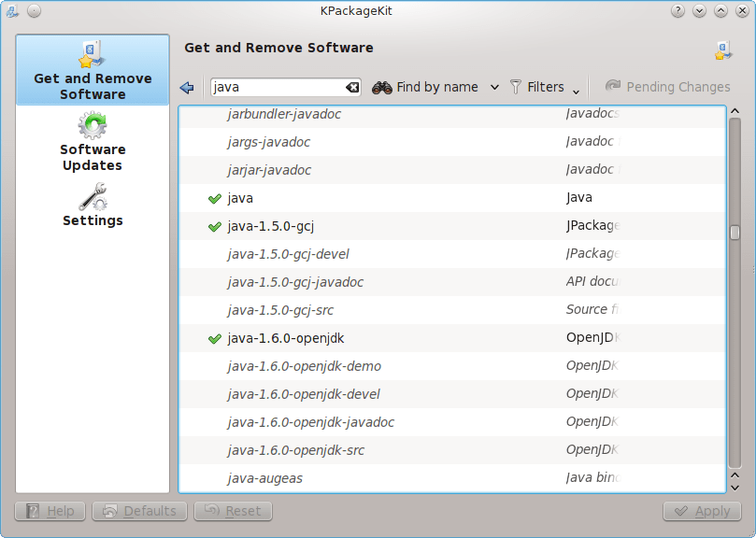756x538 pixels.
Task: Click the binoculars Find by name button
Action: click(425, 87)
